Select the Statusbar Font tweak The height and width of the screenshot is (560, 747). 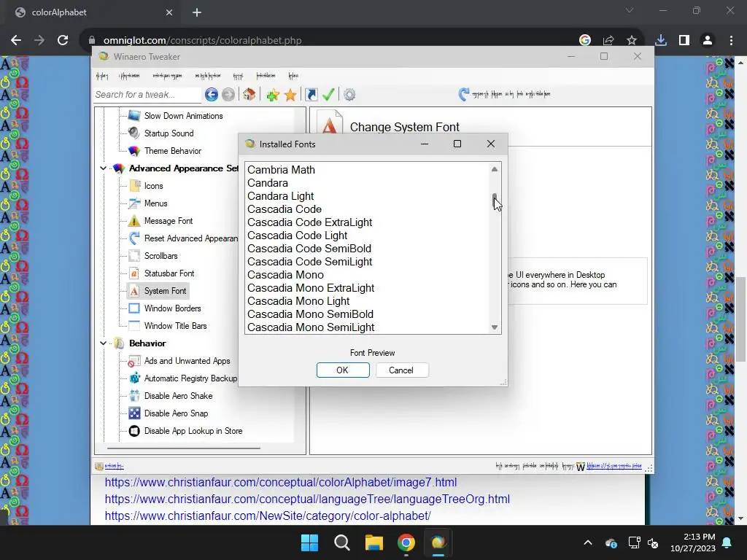click(x=169, y=273)
